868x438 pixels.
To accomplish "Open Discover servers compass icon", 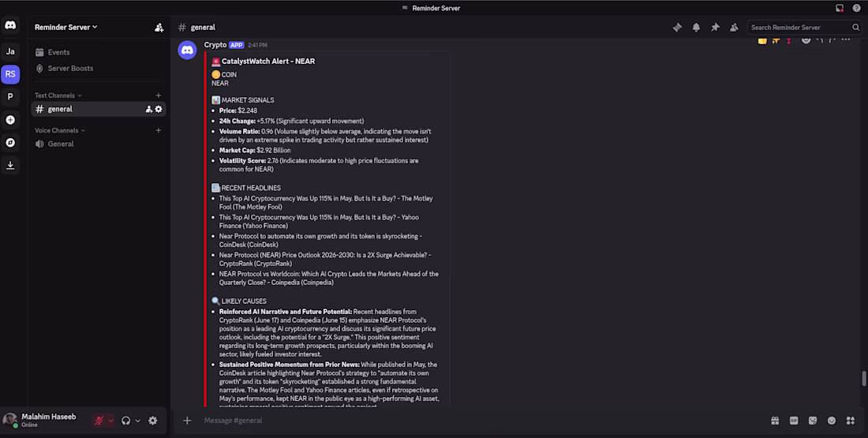I will coord(10,142).
